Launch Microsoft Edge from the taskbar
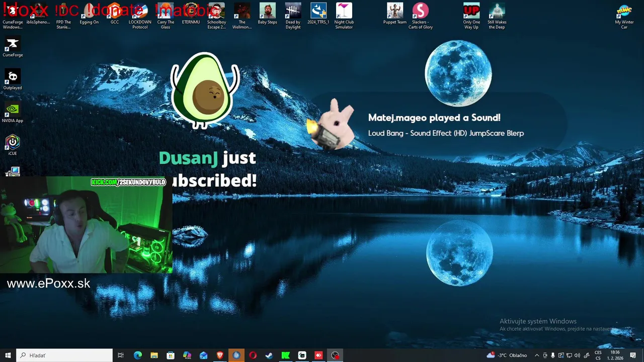The height and width of the screenshot is (362, 644). click(137, 355)
